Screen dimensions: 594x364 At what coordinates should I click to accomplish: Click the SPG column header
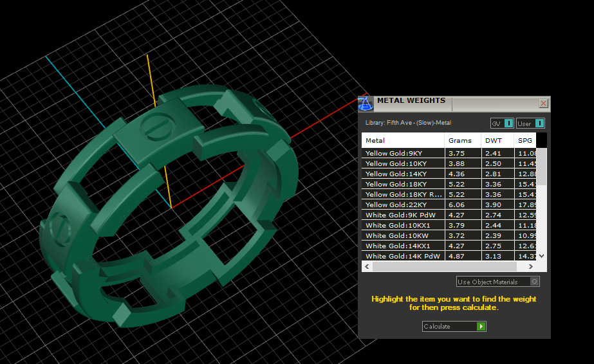tap(525, 140)
